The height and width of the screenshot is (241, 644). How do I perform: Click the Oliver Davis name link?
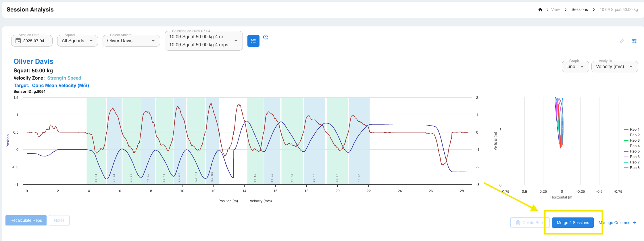[33, 61]
